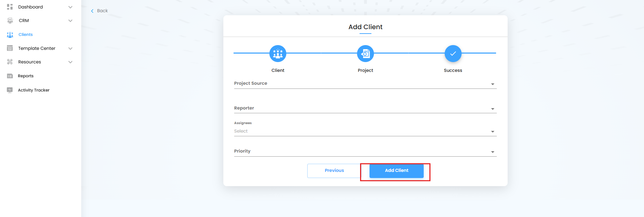Expand the Dashboard menu chevron

pos(70,7)
